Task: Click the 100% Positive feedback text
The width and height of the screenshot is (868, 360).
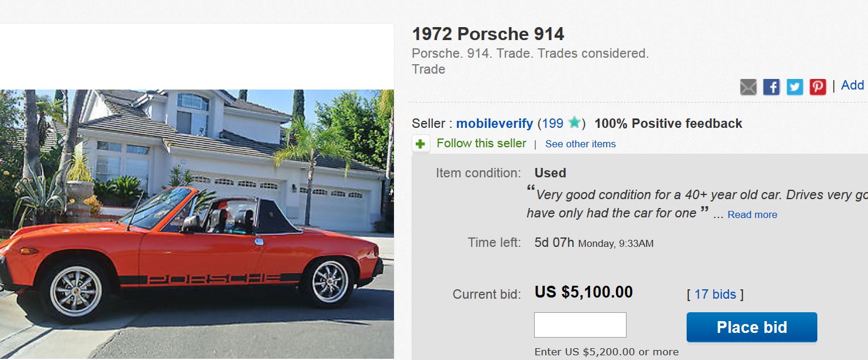Action: point(668,124)
